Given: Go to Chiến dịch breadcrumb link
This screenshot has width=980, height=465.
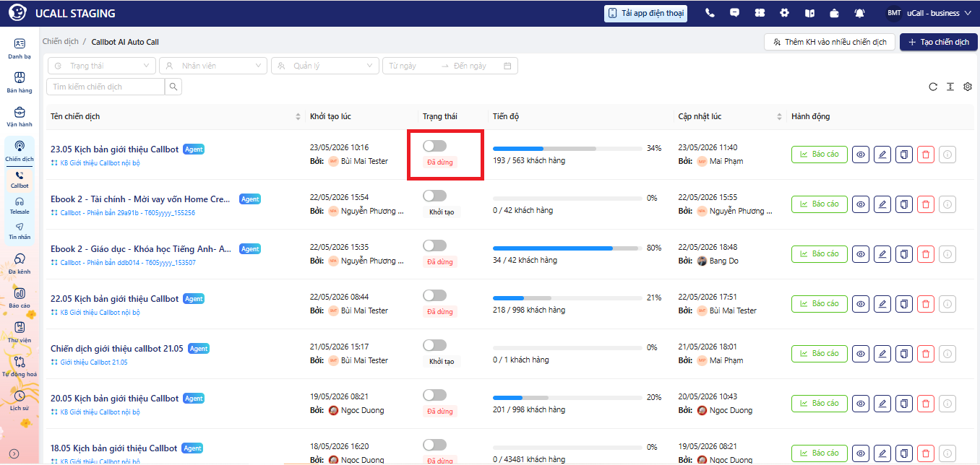Looking at the screenshot, I should 60,42.
